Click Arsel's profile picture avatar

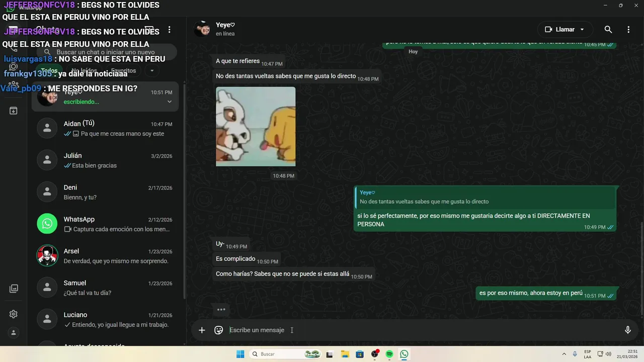(47, 256)
